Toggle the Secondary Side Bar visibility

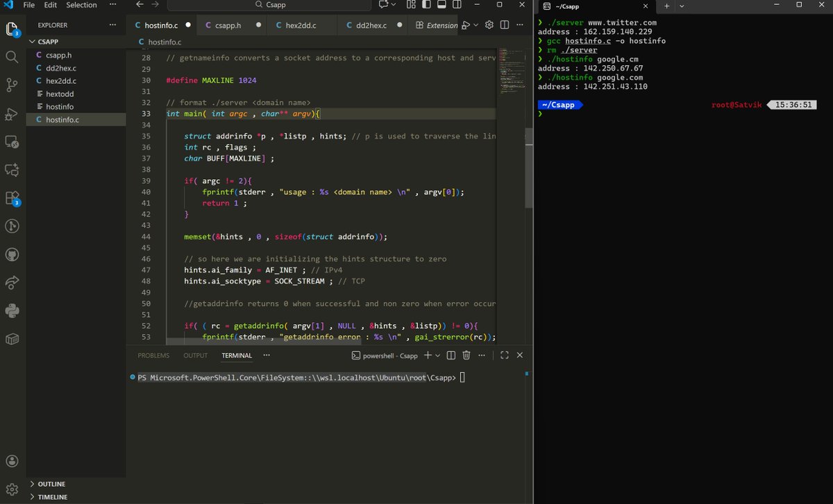coord(456,5)
